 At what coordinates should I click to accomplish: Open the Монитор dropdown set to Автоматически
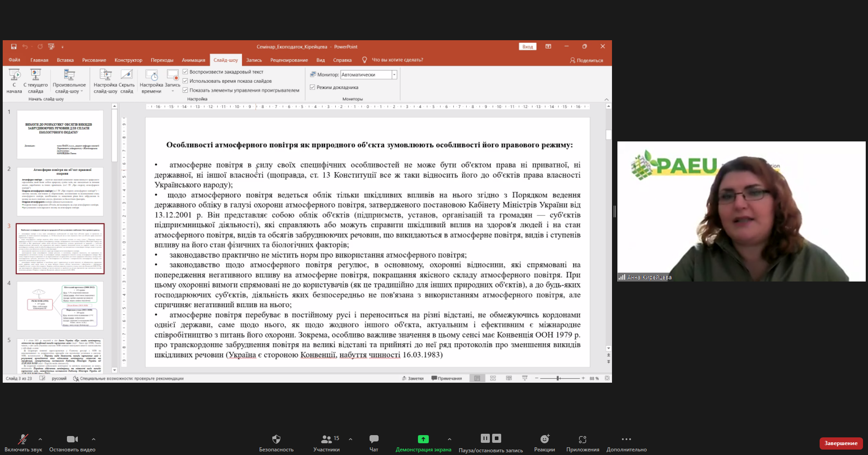[394, 75]
